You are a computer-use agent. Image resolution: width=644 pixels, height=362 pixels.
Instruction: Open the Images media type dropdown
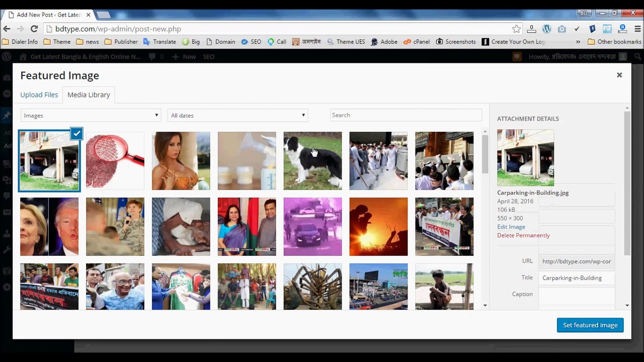point(91,116)
